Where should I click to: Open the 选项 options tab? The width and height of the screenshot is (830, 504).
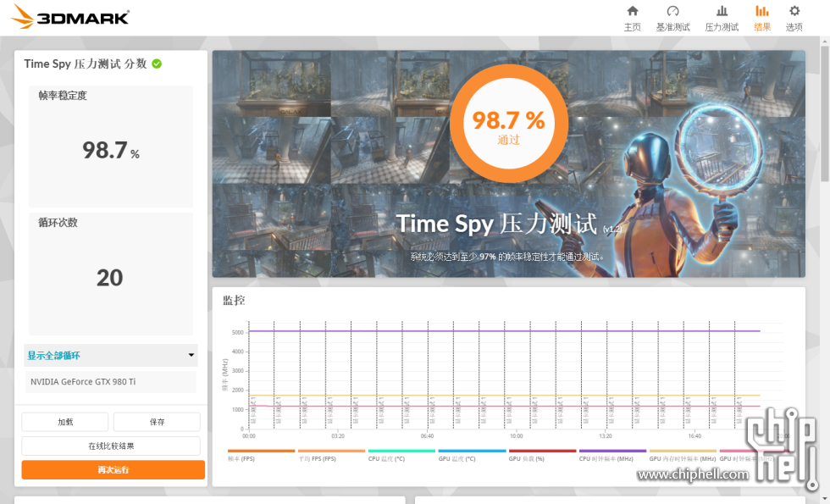794,19
